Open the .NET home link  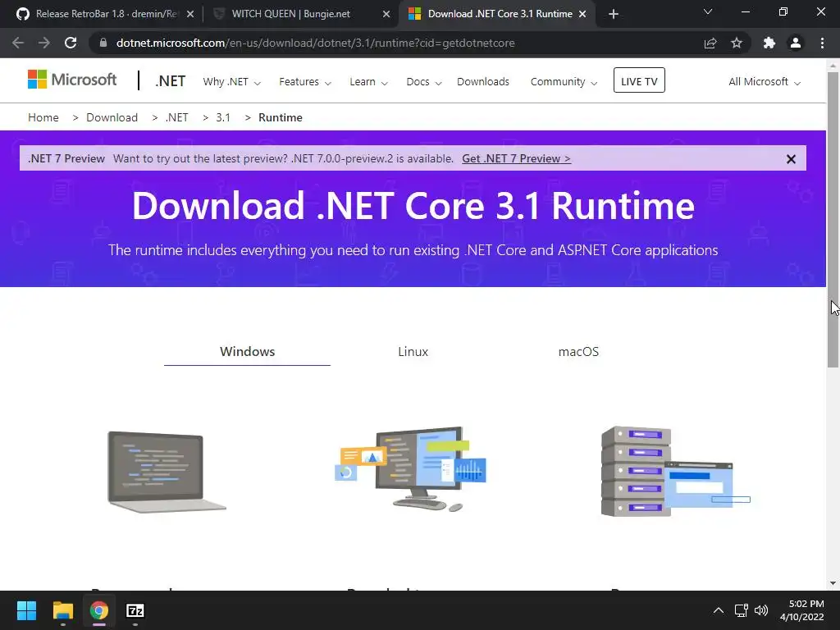171,81
